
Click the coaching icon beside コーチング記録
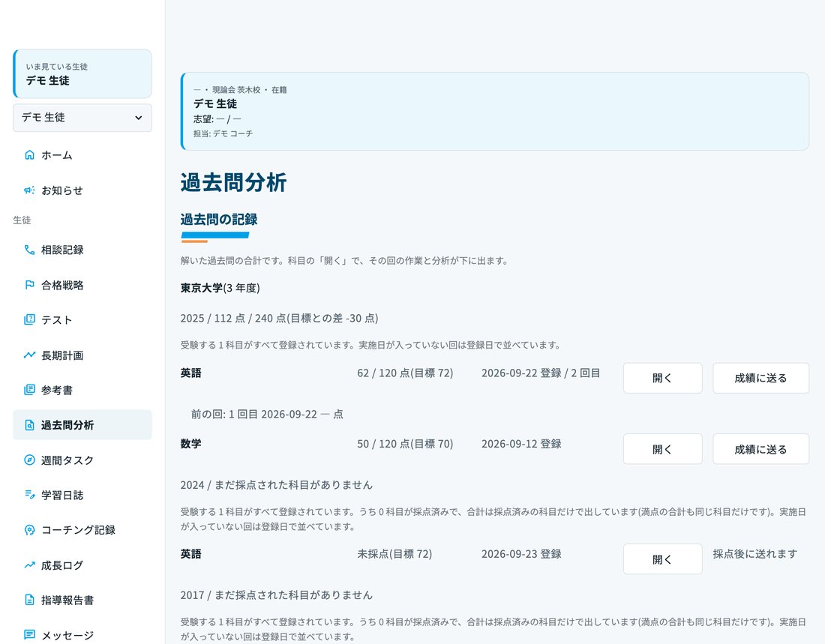[29, 530]
